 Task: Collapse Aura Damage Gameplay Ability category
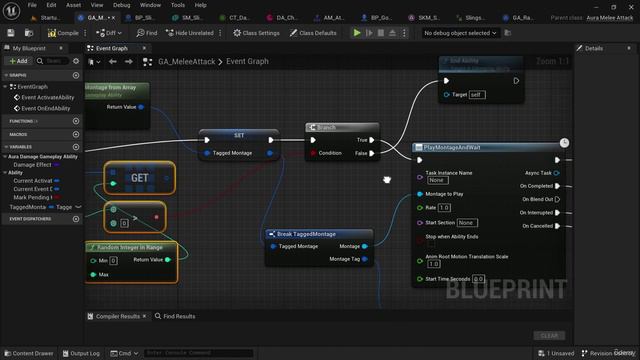[5, 156]
